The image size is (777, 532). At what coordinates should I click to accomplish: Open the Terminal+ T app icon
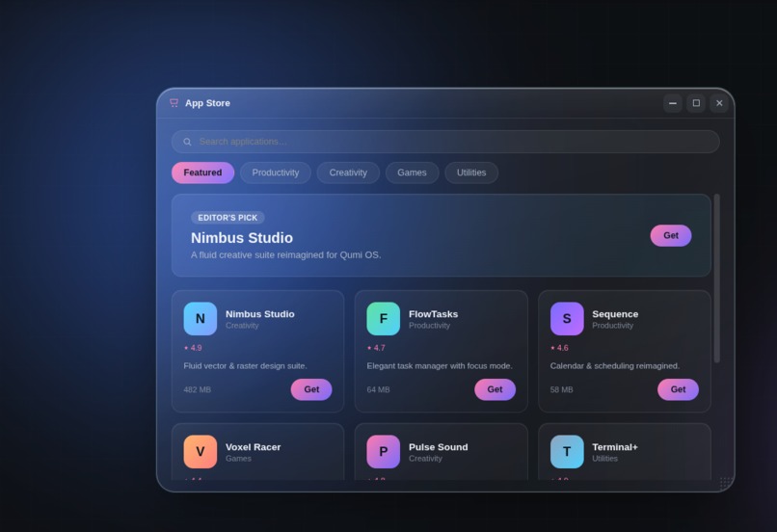point(567,452)
